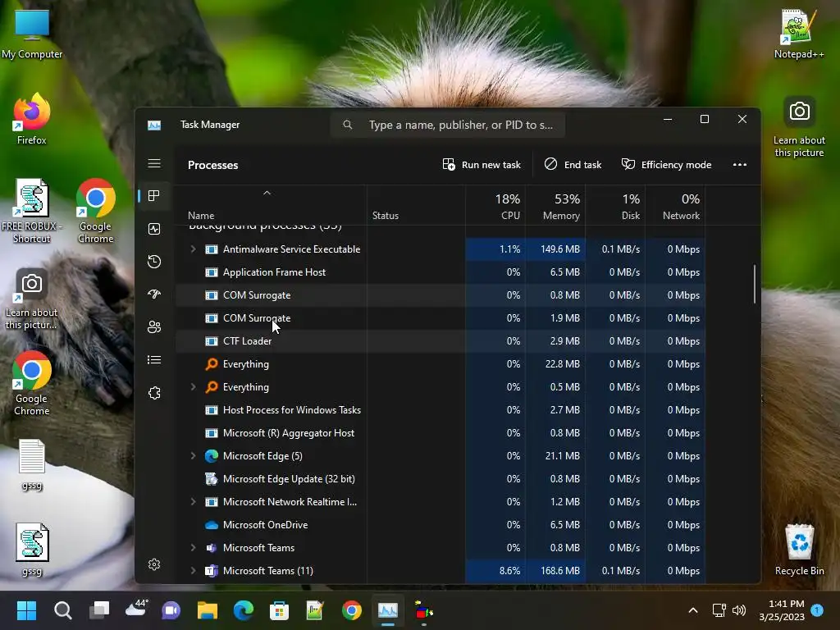
Task: Select Host Process for Windows Tasks
Action: click(x=441, y=410)
